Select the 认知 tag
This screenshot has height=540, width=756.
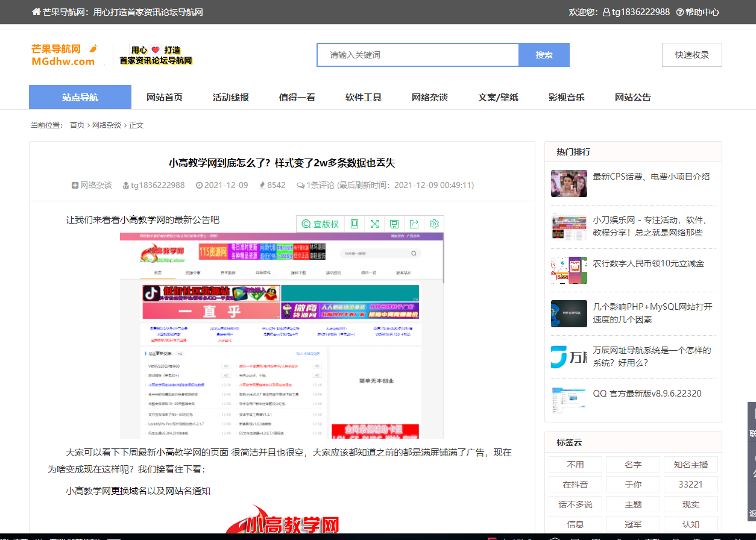point(691,524)
